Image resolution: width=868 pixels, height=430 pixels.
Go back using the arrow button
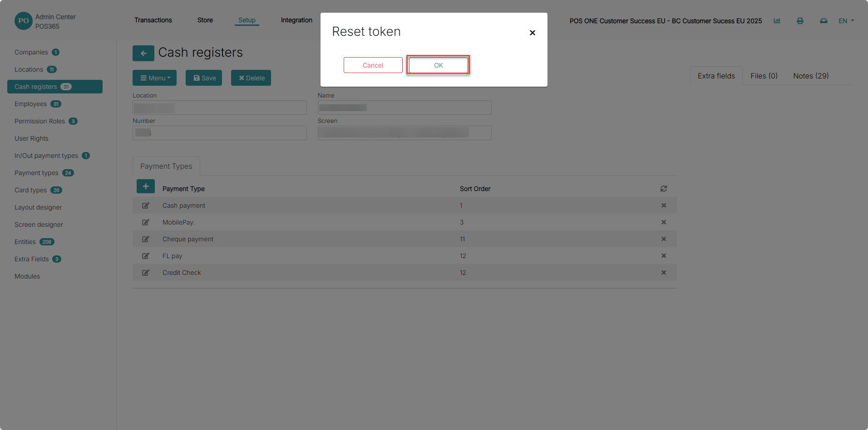[143, 53]
